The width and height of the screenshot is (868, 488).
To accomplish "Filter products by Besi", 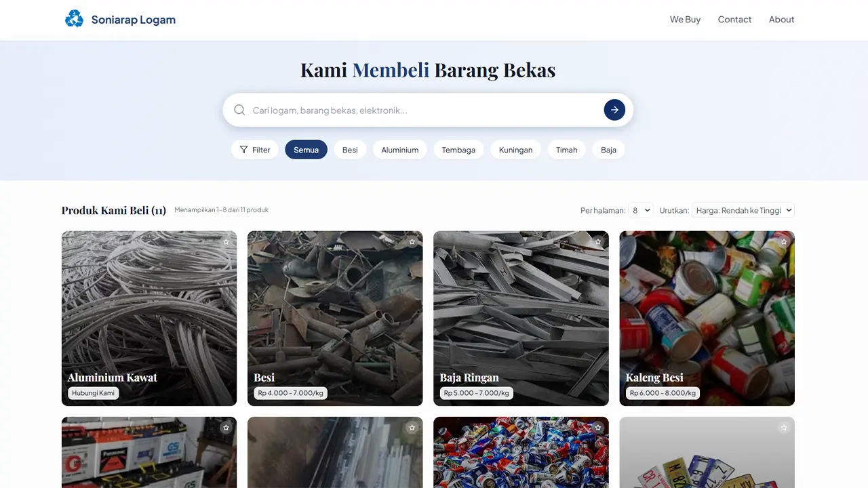I will point(350,150).
